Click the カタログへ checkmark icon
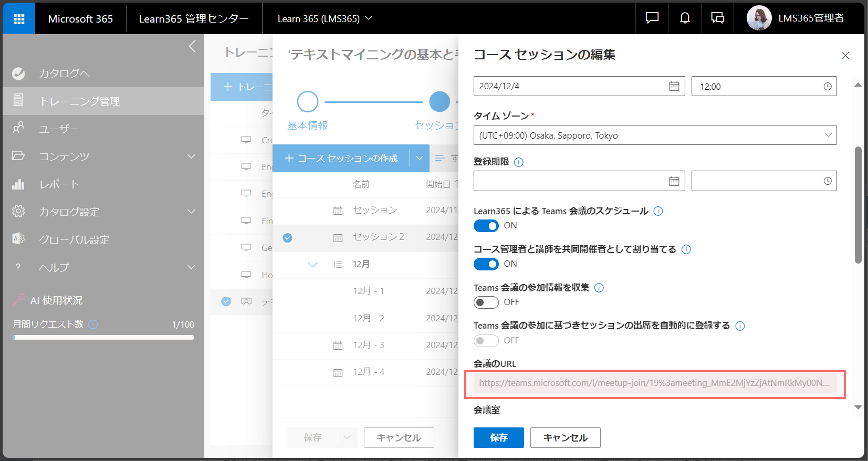Image resolution: width=868 pixels, height=461 pixels. point(19,74)
